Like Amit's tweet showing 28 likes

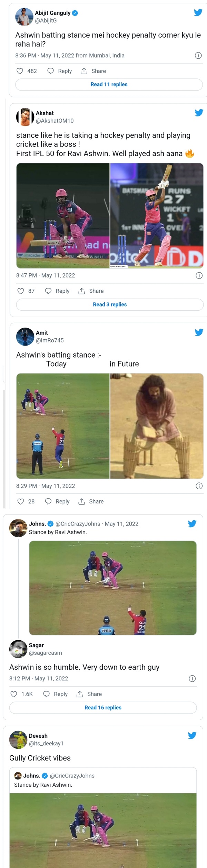tap(21, 501)
